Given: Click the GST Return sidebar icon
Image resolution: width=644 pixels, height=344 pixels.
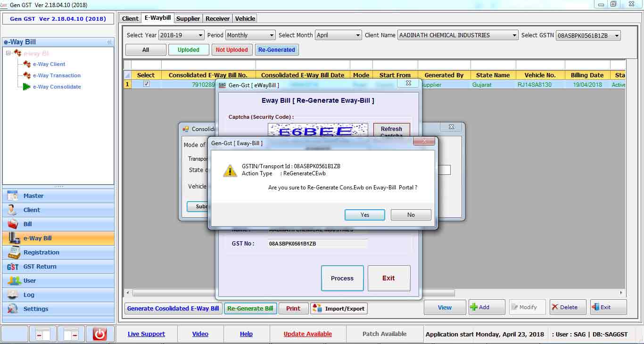Looking at the screenshot, I should click(x=13, y=267).
